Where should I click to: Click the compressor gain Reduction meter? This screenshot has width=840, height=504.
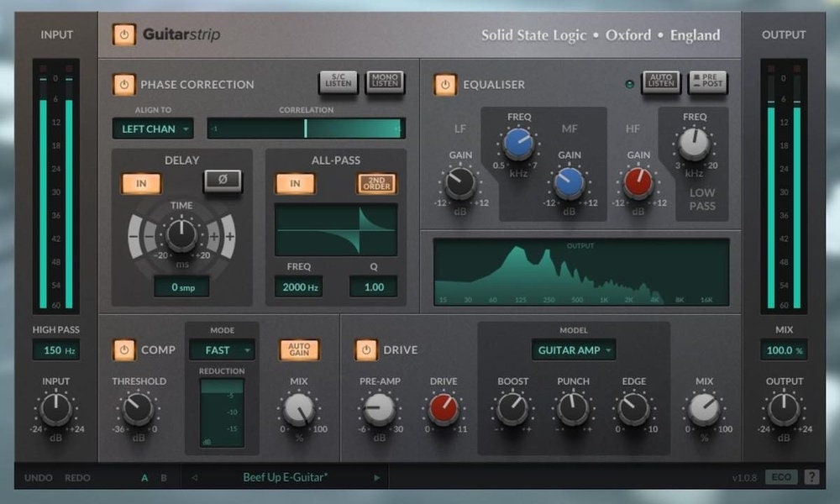pos(222,413)
